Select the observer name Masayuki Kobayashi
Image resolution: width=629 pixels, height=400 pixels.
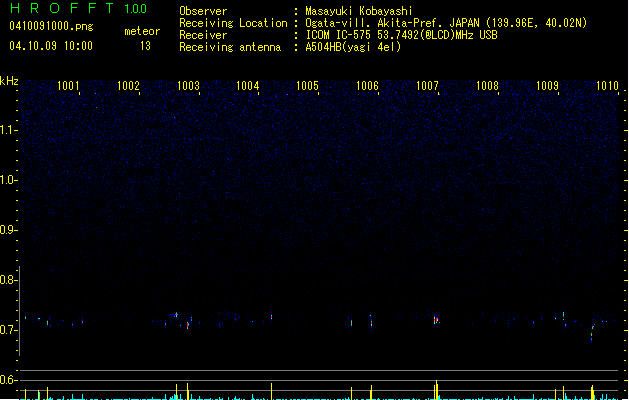click(359, 11)
